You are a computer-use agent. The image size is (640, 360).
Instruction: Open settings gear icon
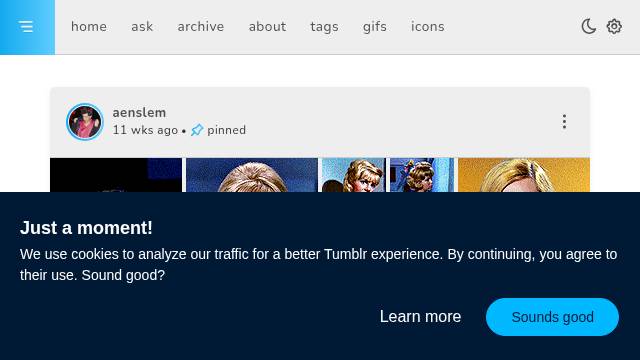[614, 27]
